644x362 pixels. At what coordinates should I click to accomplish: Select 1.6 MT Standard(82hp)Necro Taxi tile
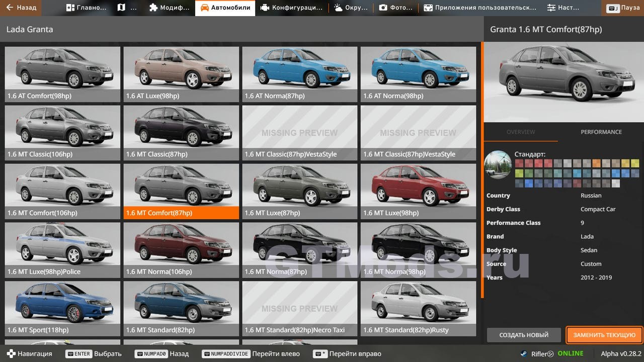pos(300,309)
